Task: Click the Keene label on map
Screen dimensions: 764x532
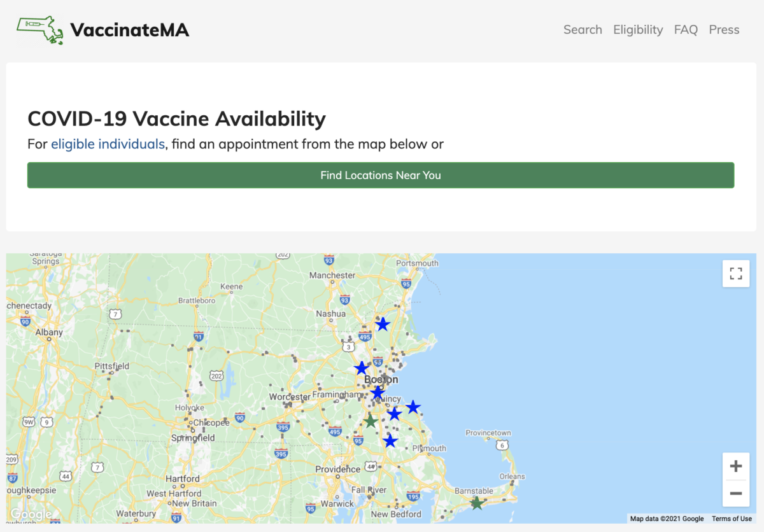Action: coord(232,287)
